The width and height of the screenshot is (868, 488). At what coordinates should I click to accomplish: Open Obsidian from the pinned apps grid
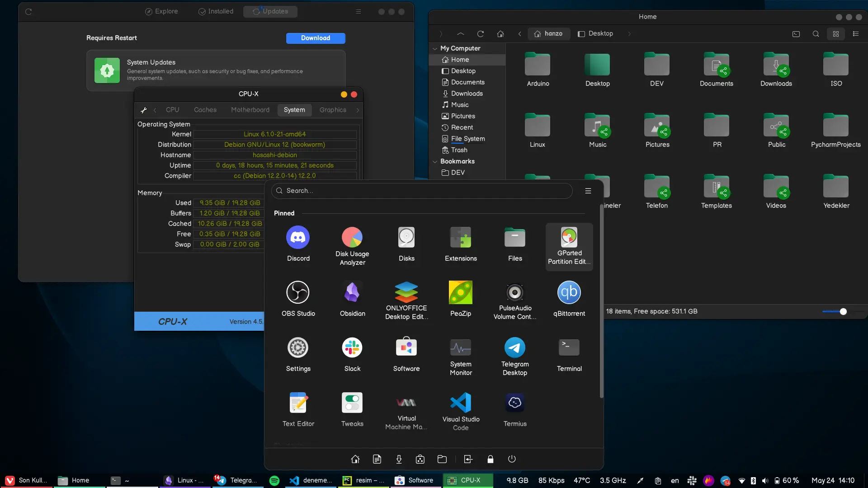(x=352, y=299)
